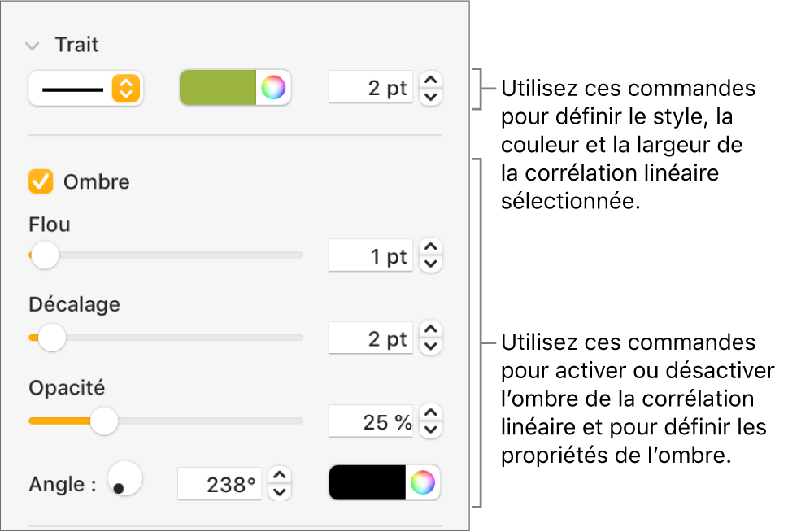The width and height of the screenshot is (788, 532).
Task: Click the Flou slider handle
Action: 45,255
